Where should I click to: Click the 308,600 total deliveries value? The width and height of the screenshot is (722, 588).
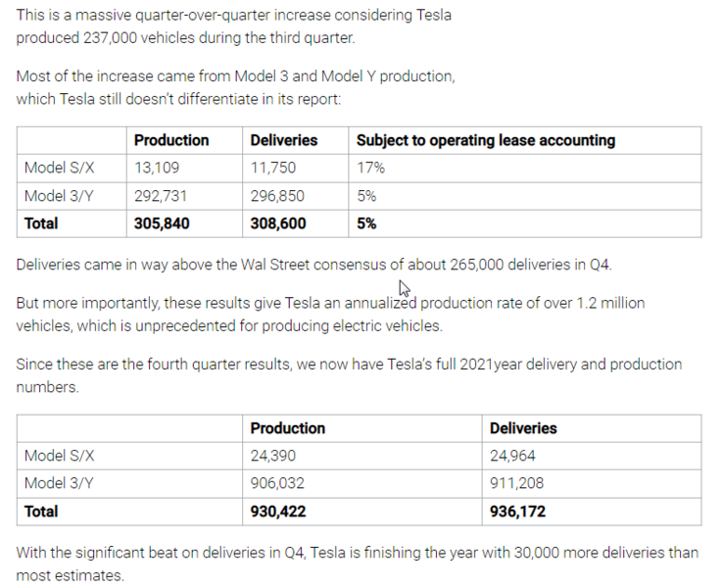tap(278, 223)
